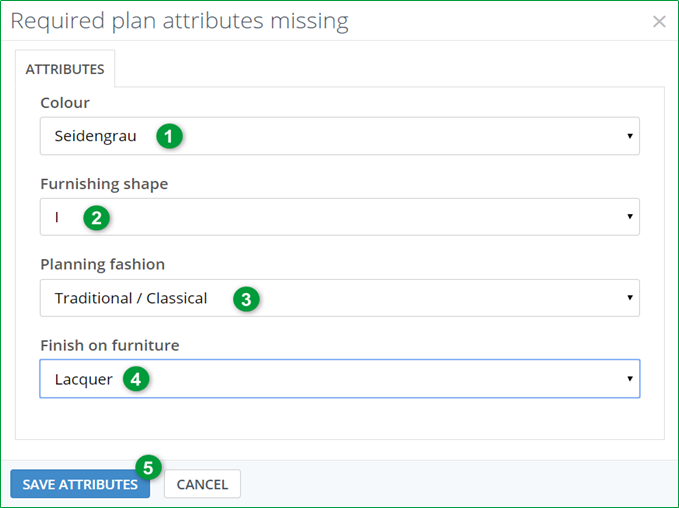
Task: Click the green number 1 badge
Action: (170, 136)
